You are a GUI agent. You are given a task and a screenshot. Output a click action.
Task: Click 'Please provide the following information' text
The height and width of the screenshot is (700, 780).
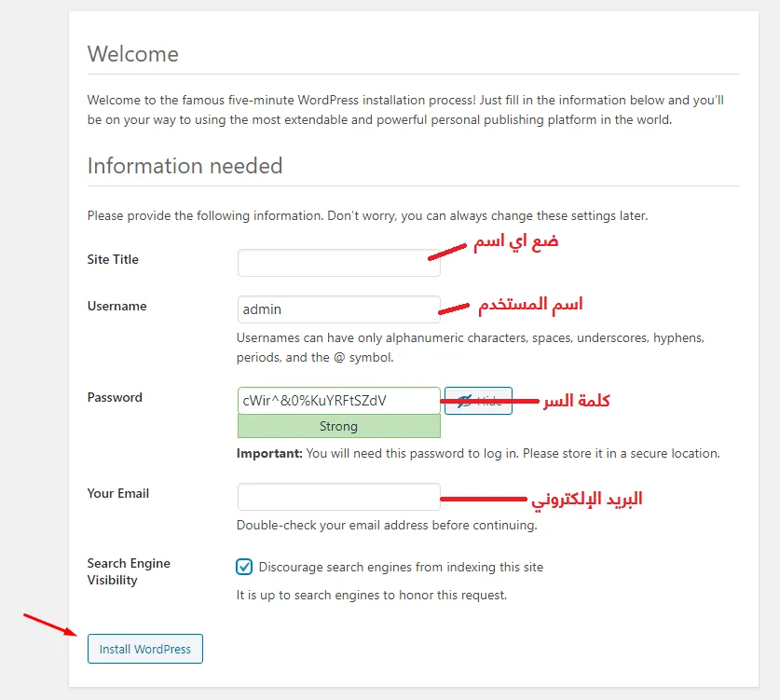point(367,216)
